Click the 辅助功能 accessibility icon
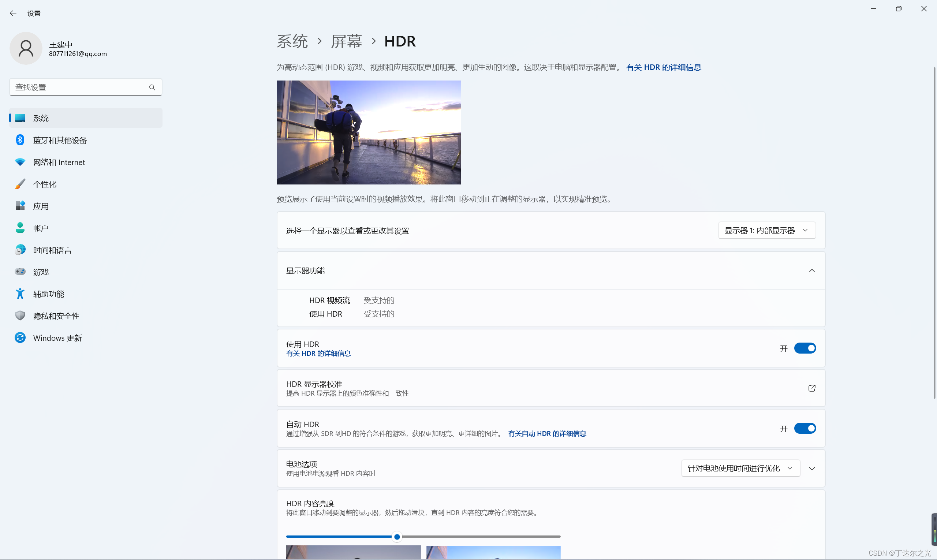The height and width of the screenshot is (560, 937). (20, 294)
